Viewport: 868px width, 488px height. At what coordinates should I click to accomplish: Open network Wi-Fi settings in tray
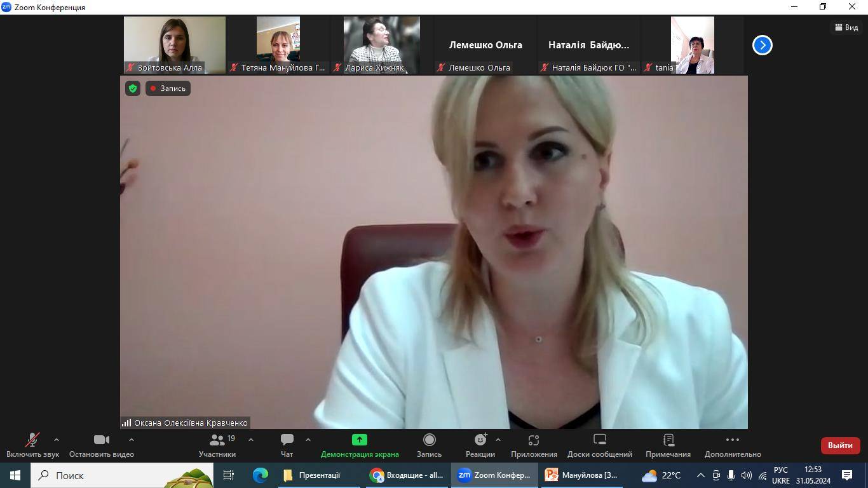[763, 475]
